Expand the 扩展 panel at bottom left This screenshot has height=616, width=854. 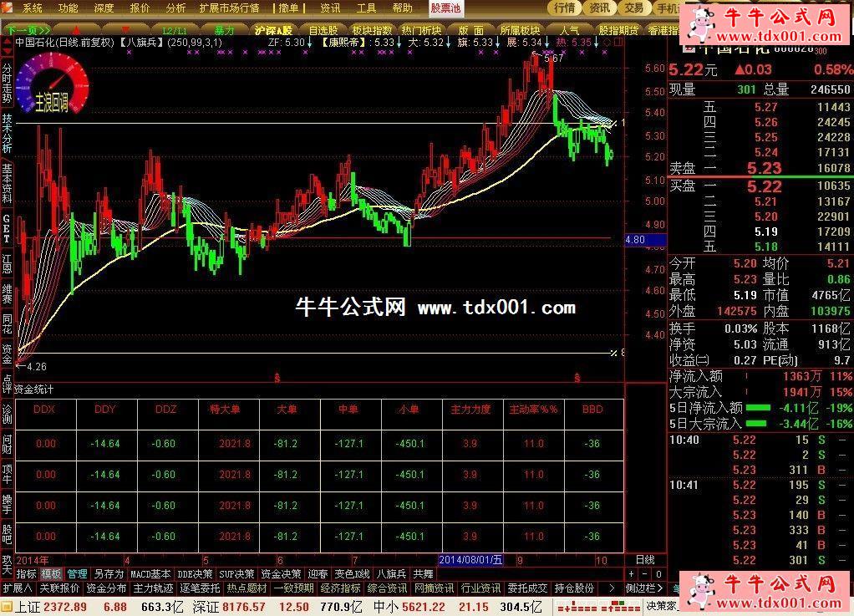click(x=17, y=588)
